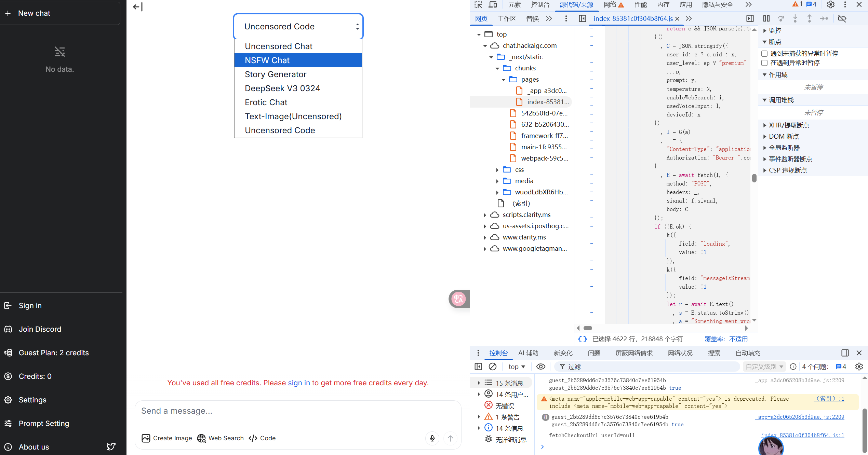This screenshot has width=868, height=455.
Task: Click the pretty print braces icon
Action: click(x=582, y=339)
